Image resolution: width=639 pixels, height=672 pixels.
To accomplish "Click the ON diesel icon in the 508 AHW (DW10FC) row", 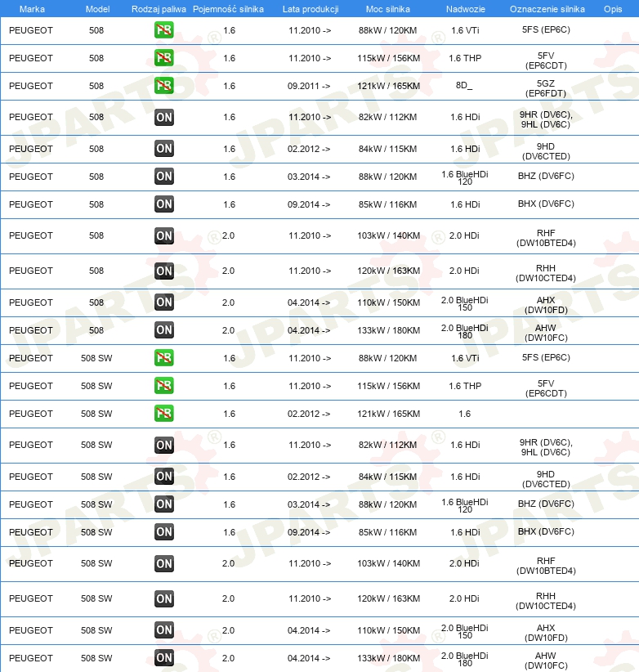I will 164,330.
